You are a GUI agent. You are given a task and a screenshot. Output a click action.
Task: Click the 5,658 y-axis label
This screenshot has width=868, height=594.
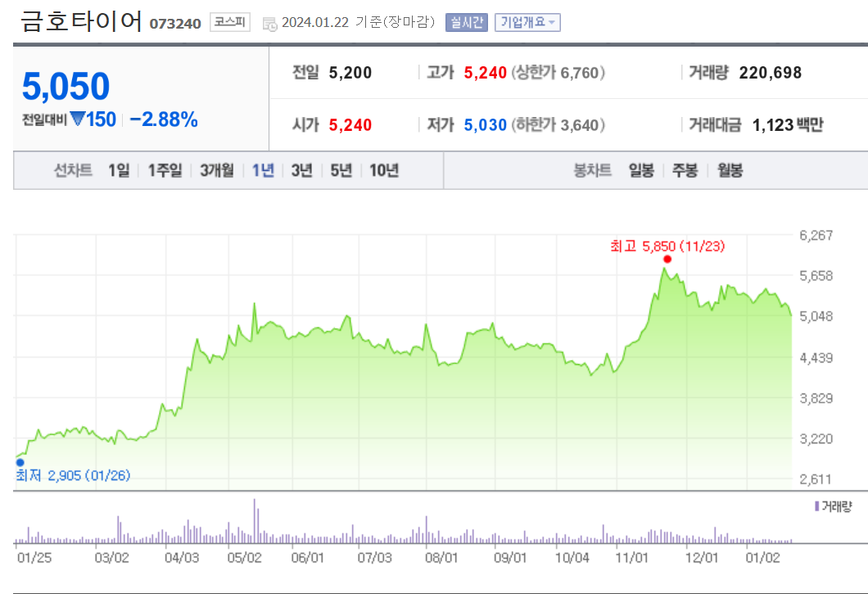(x=816, y=276)
